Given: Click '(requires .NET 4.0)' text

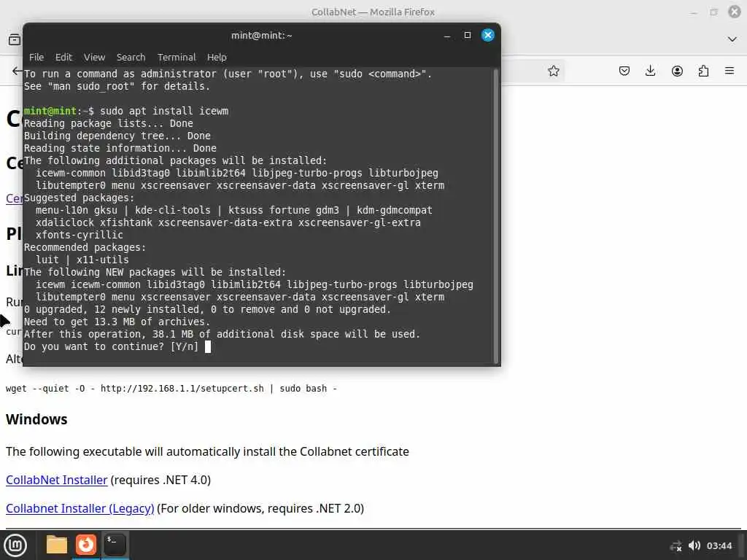Looking at the screenshot, I should click(160, 480).
